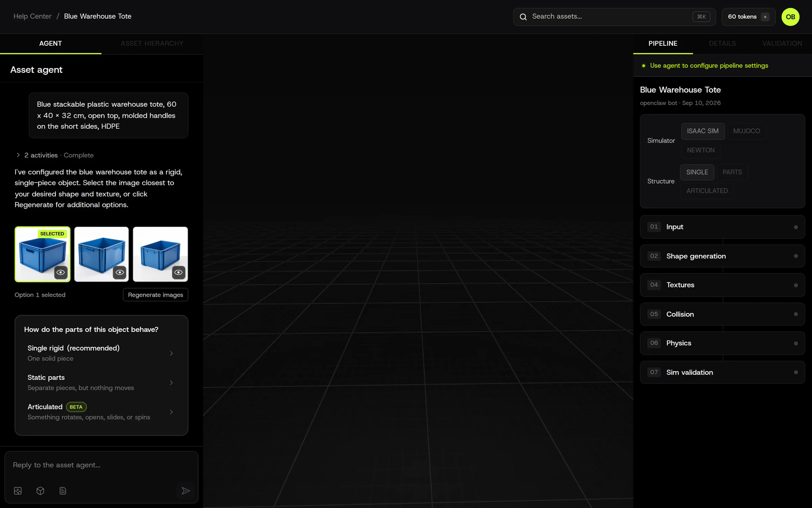Viewport: 812px width, 508px height.
Task: Expand the 01 Input pipeline step
Action: pyautogui.click(x=722, y=227)
